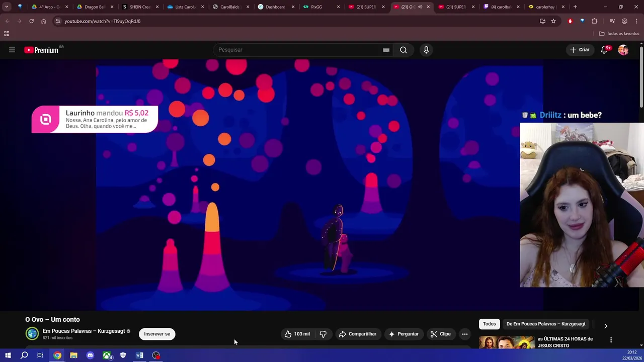
Task: Open media control icon in Chrome toolbar
Action: point(612,21)
